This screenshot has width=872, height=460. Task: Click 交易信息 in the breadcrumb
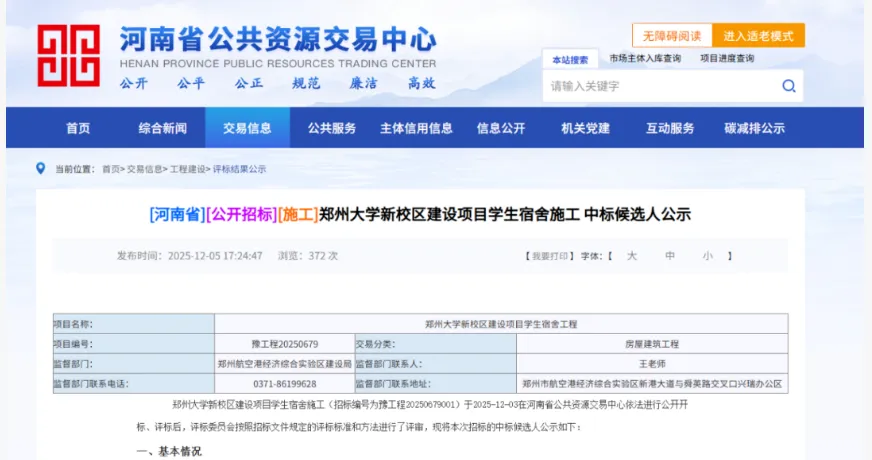(x=144, y=169)
